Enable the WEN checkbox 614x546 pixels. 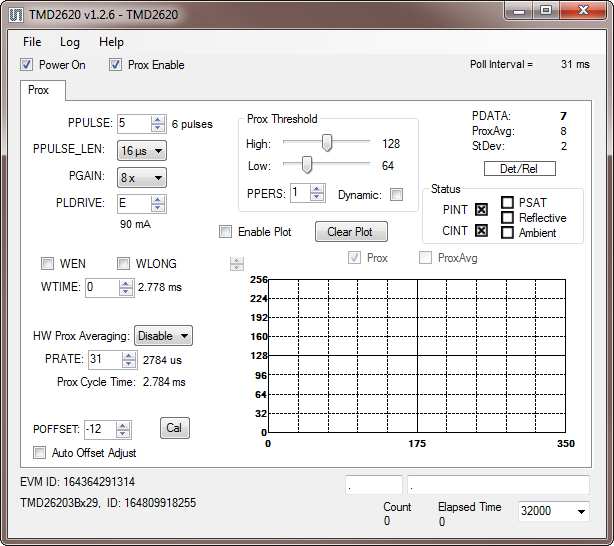pyautogui.click(x=47, y=264)
